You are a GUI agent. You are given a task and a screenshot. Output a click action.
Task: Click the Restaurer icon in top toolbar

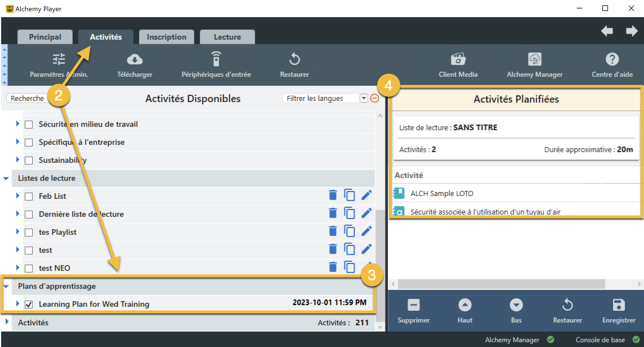(294, 59)
